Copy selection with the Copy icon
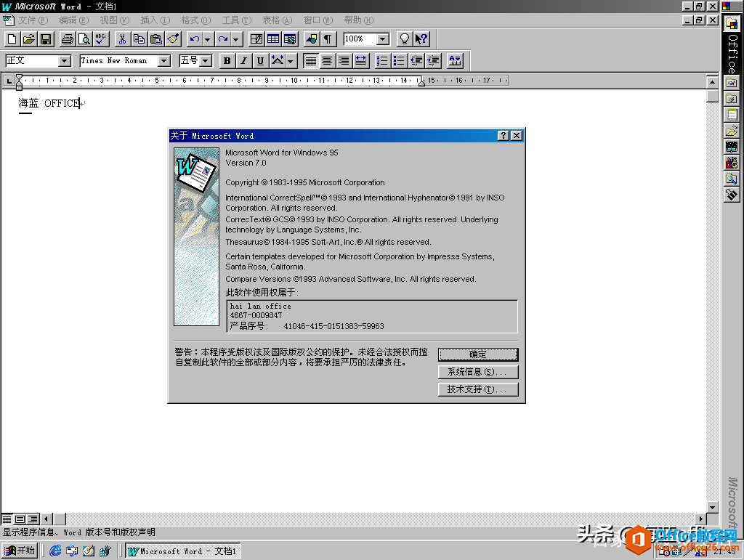The height and width of the screenshot is (560, 744). pyautogui.click(x=139, y=39)
